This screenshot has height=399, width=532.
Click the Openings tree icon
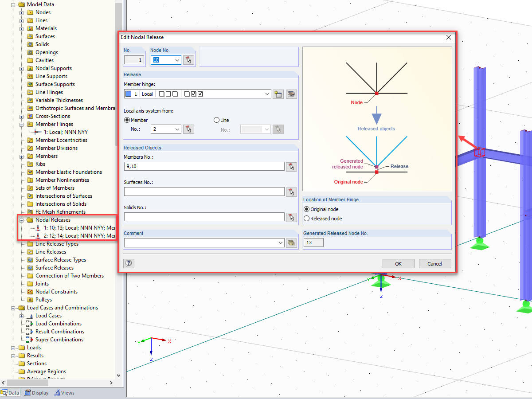(x=30, y=52)
